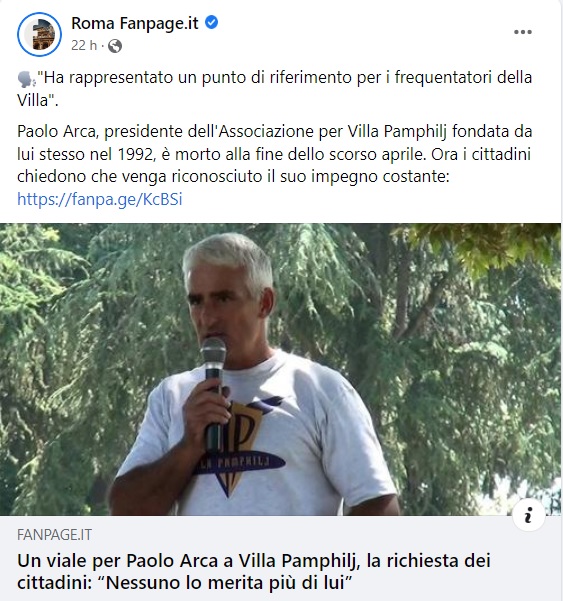Click the speaking head emoji before the quote
Viewport: 563px width, 601px height.
coord(27,79)
